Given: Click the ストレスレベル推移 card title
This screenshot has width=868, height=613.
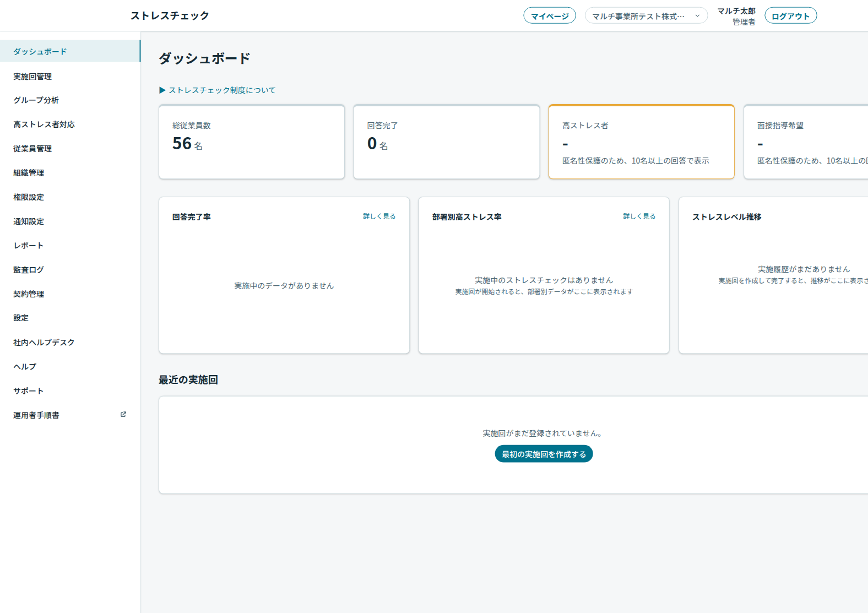Looking at the screenshot, I should (727, 217).
